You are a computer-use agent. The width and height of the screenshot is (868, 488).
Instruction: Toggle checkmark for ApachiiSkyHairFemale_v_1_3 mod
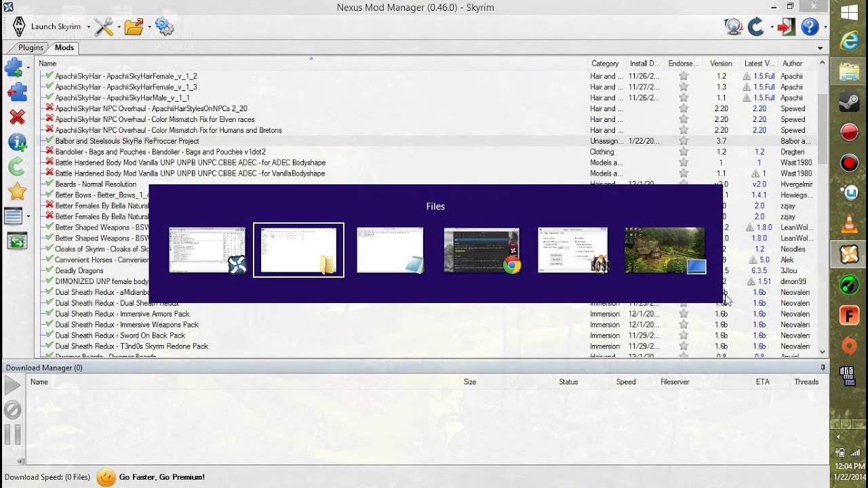pos(50,87)
